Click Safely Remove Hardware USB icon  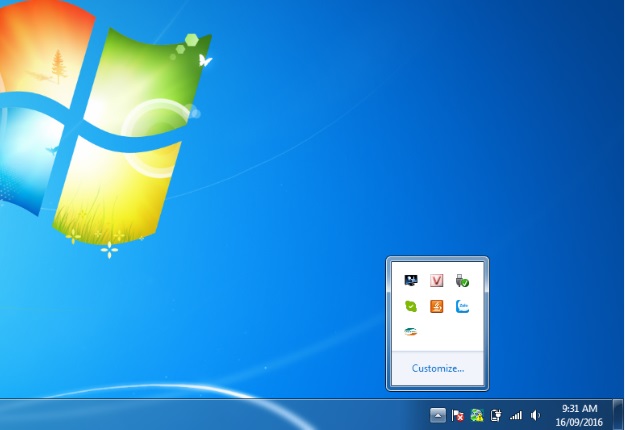click(x=461, y=281)
